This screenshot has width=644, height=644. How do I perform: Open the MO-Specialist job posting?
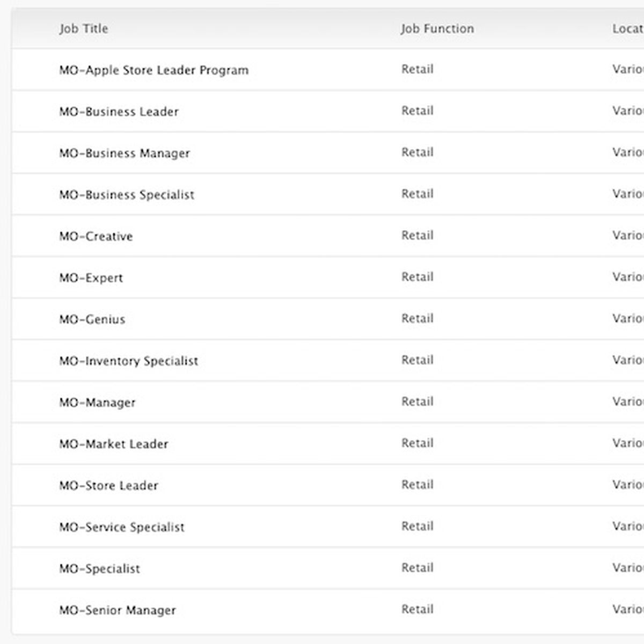(99, 569)
